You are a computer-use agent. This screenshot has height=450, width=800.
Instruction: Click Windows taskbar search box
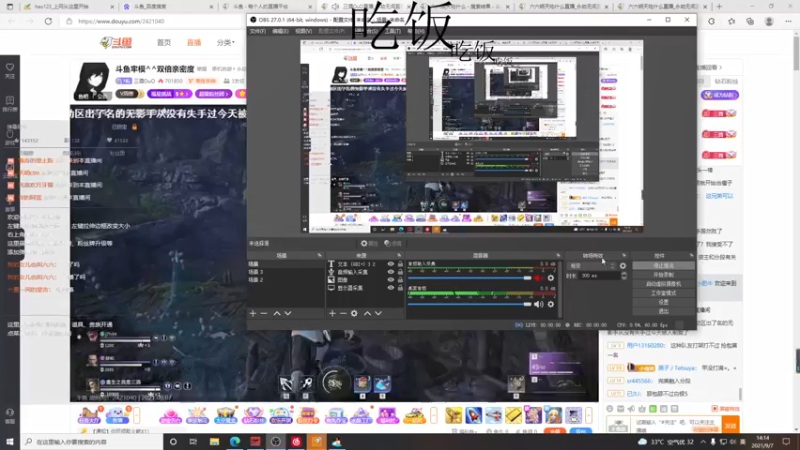pyautogui.click(x=93, y=441)
